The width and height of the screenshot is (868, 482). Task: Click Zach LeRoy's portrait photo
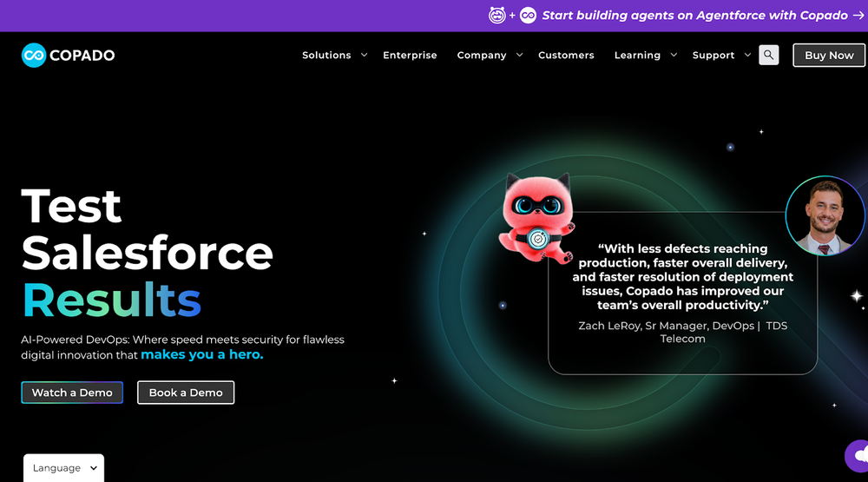(x=825, y=215)
